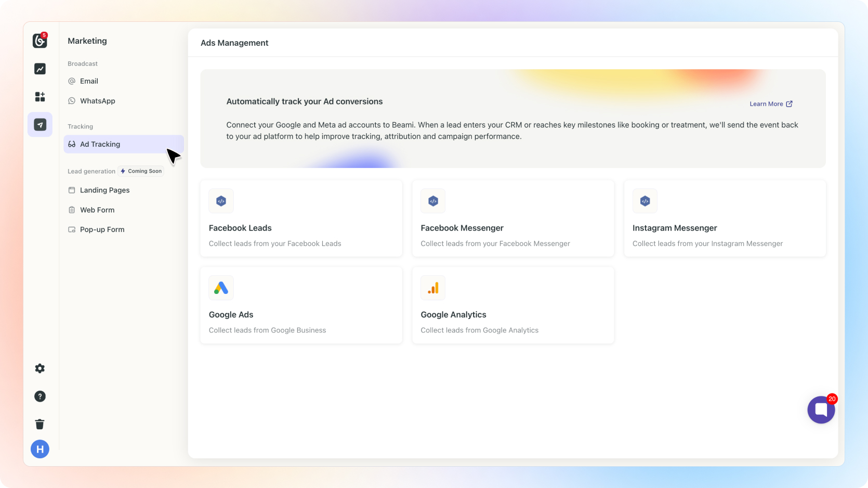This screenshot has height=488, width=868.
Task: Click 'Collect leads from Google Analytics' text
Action: pyautogui.click(x=479, y=330)
